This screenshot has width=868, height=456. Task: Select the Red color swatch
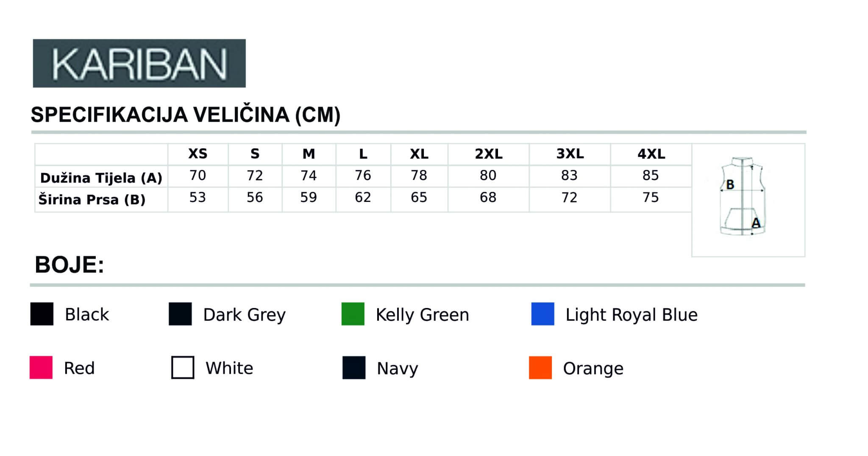[41, 367]
